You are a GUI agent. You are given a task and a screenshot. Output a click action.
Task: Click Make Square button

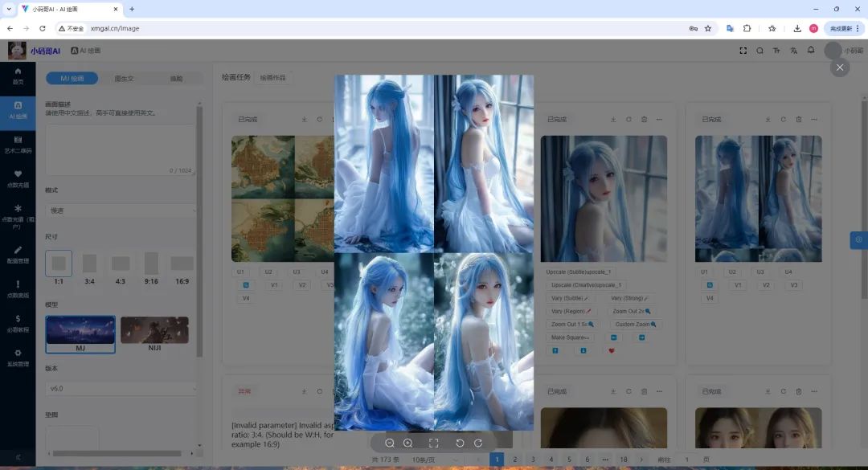click(570, 337)
